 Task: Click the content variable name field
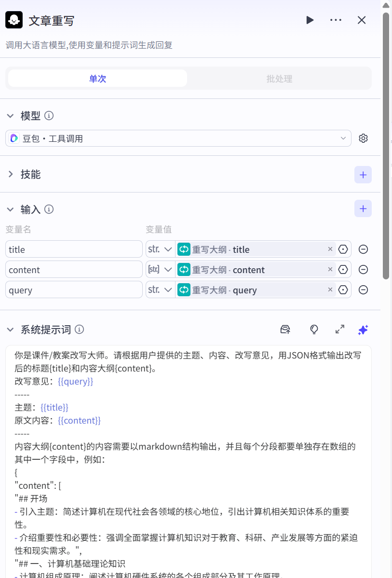point(74,270)
